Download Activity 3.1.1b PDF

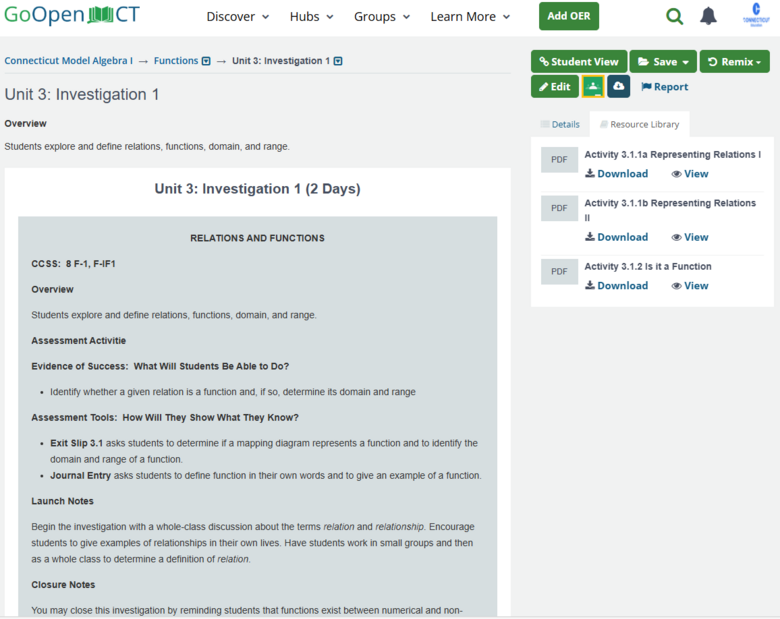pyautogui.click(x=616, y=238)
